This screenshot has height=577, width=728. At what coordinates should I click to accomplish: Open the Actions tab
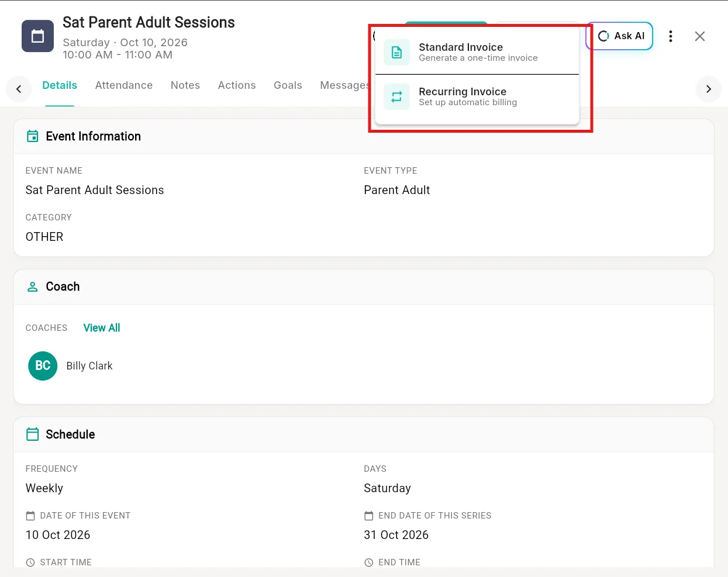(x=237, y=85)
